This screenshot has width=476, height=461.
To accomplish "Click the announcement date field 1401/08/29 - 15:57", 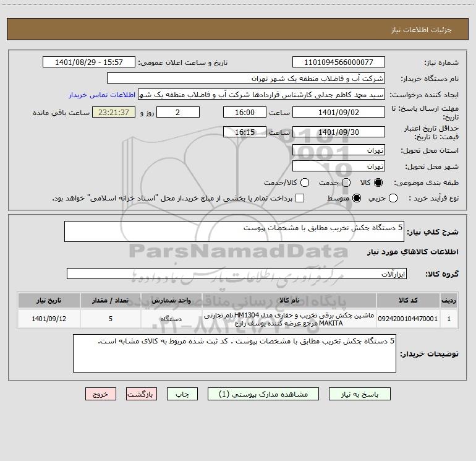I will 89,62.
